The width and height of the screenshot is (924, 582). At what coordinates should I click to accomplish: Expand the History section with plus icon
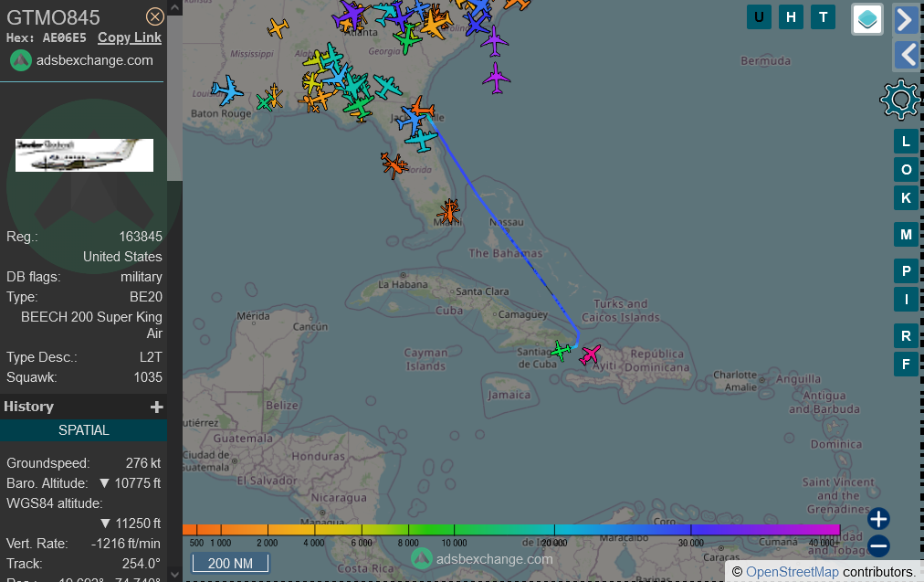point(157,407)
